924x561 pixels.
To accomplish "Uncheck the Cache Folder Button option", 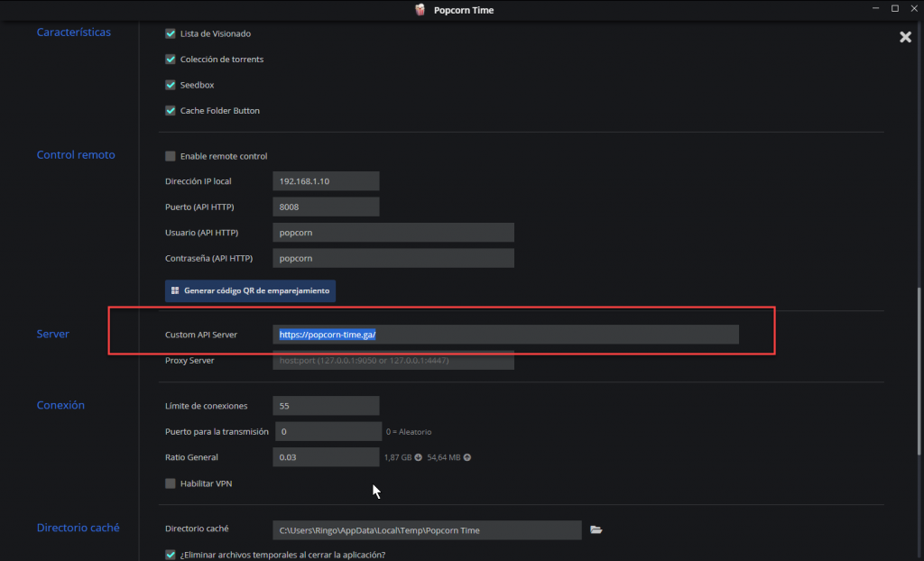I will point(171,111).
